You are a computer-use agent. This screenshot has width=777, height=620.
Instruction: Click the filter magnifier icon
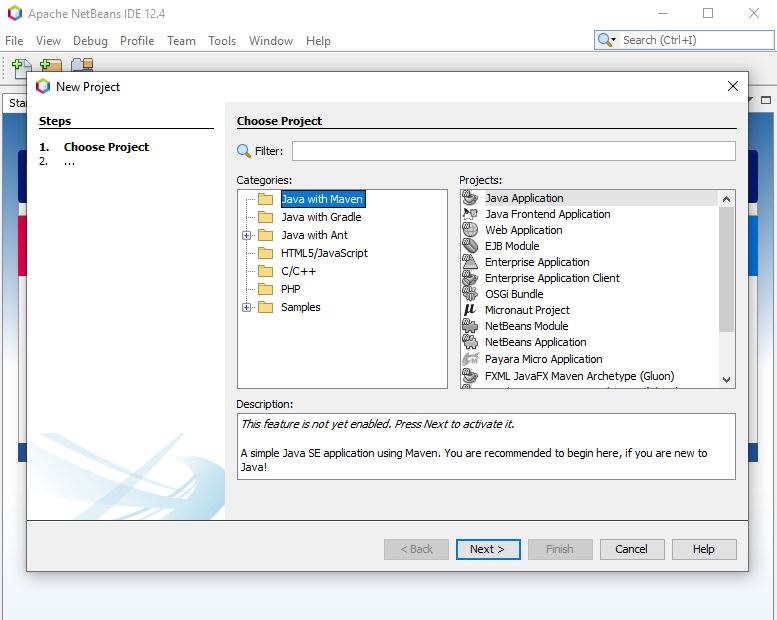[244, 151]
